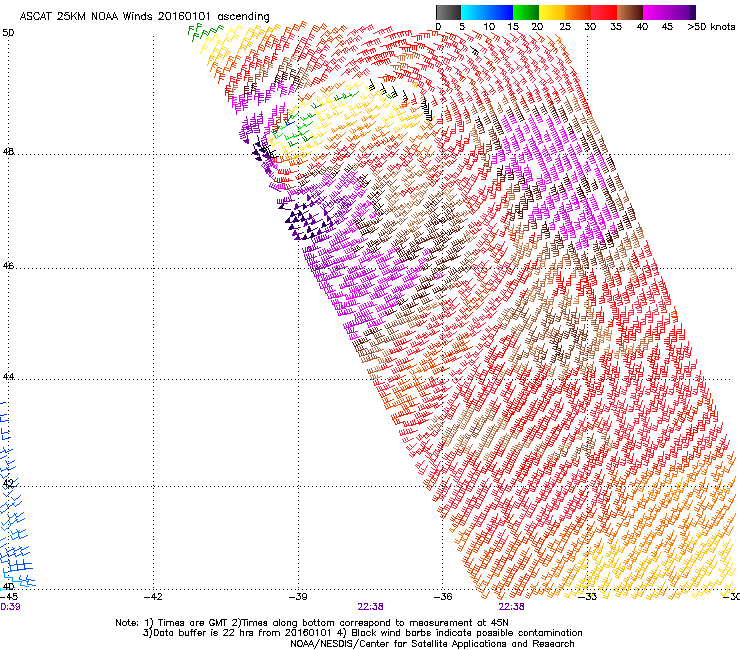Click '22:38' time label between -36 and -33

pyautogui.click(x=512, y=607)
